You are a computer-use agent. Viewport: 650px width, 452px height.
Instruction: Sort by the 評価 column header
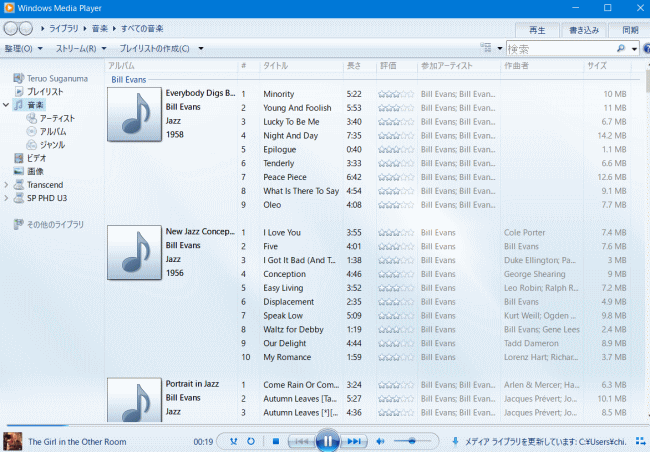pyautogui.click(x=396, y=66)
